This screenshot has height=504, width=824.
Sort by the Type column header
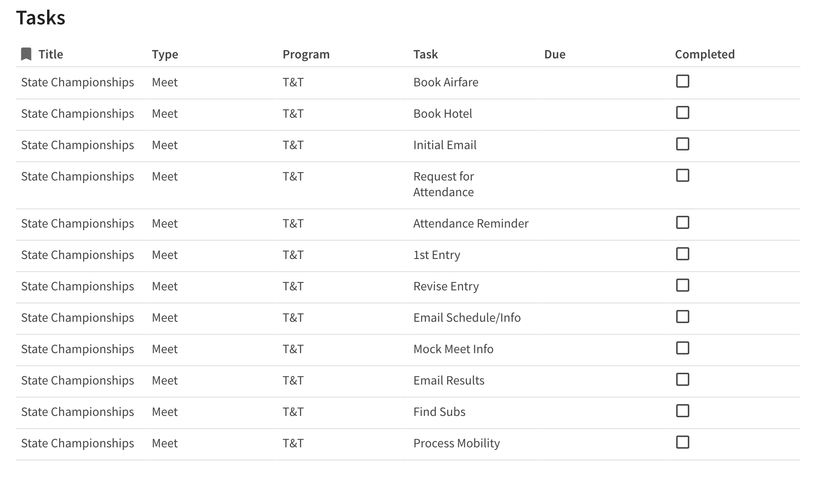click(x=165, y=54)
